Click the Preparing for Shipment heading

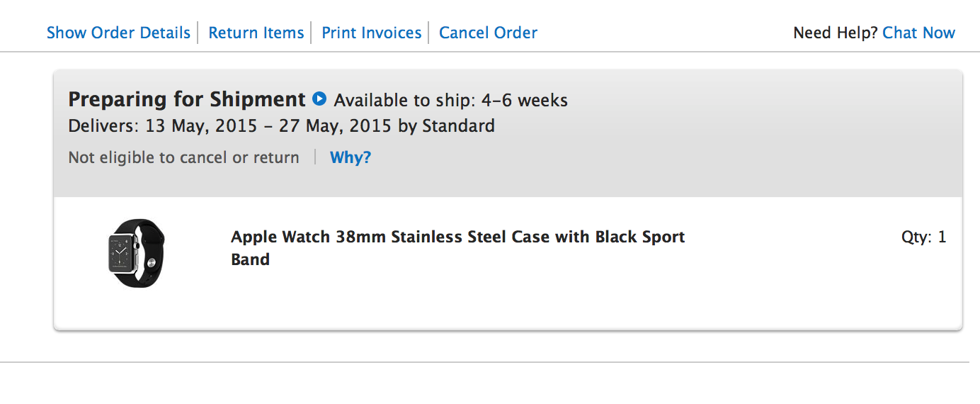[x=187, y=99]
